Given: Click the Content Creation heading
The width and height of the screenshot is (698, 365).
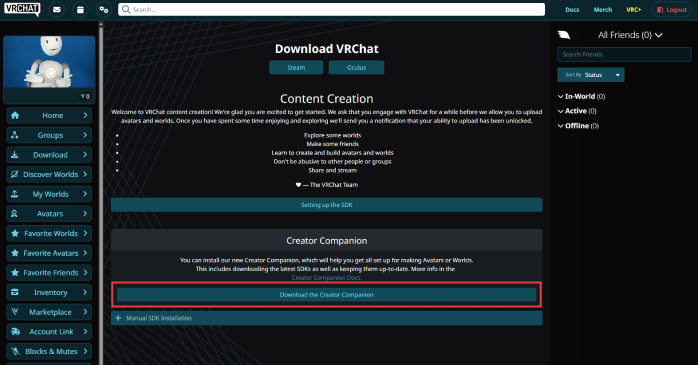Looking at the screenshot, I should coord(326,99).
